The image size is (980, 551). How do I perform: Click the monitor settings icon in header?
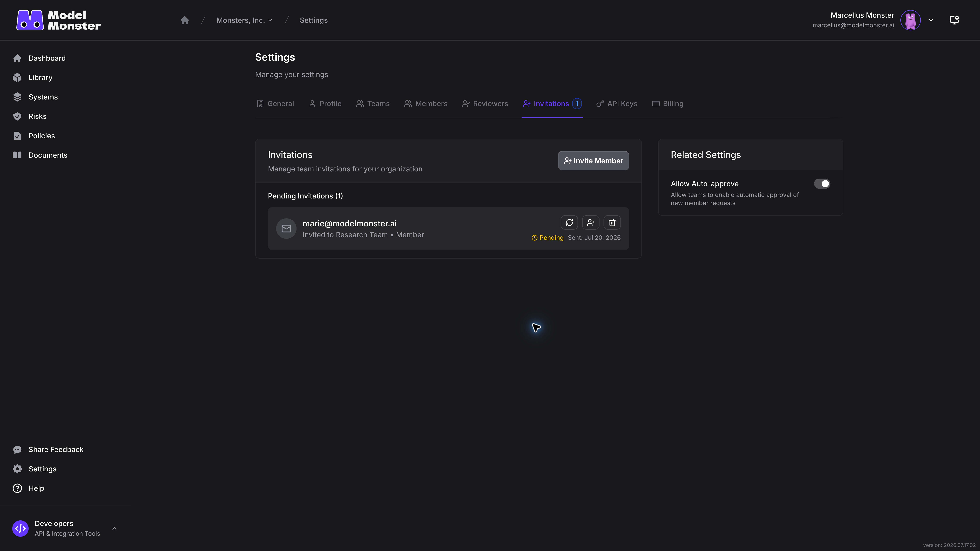[954, 20]
